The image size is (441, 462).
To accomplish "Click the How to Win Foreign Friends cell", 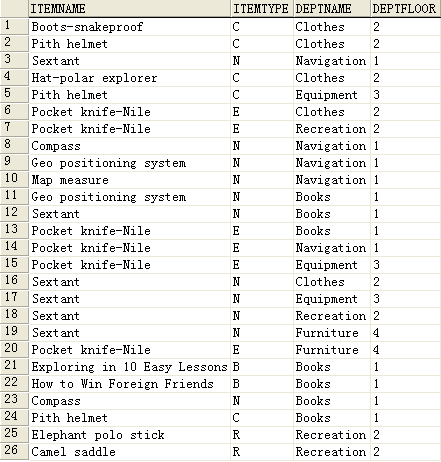I will (130, 384).
